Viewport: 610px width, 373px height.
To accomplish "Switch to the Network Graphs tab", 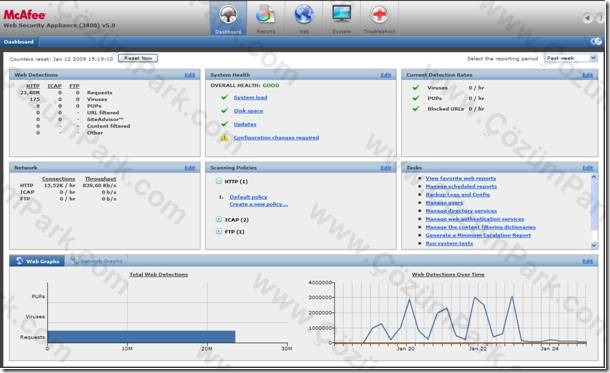I will coord(96,261).
